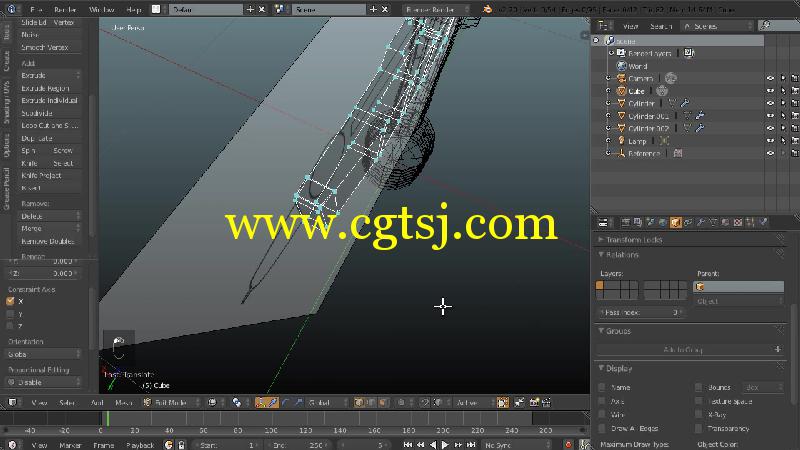Click the wrench modifier icon on Cylinder row

(685, 103)
